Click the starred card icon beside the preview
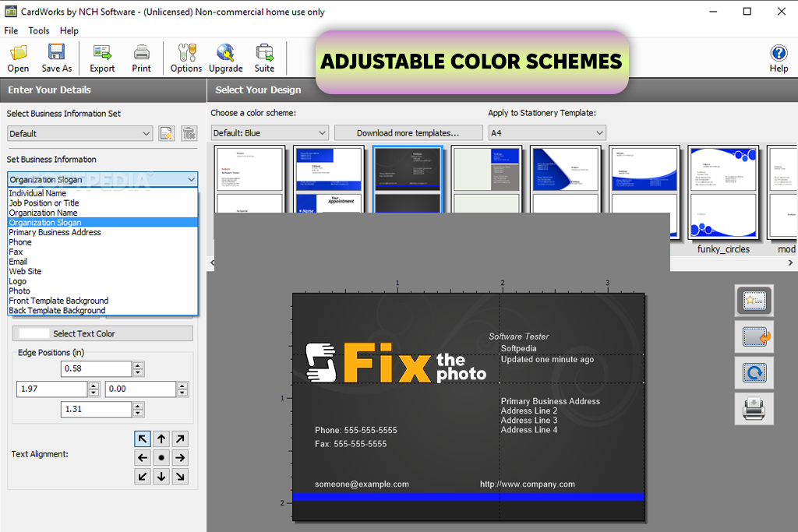The width and height of the screenshot is (798, 532). click(754, 301)
